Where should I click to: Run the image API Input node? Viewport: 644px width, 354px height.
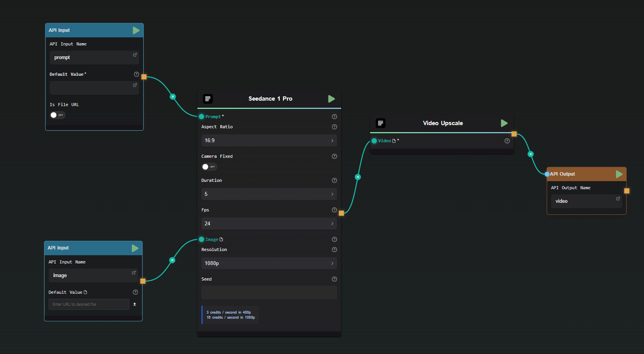pyautogui.click(x=135, y=248)
